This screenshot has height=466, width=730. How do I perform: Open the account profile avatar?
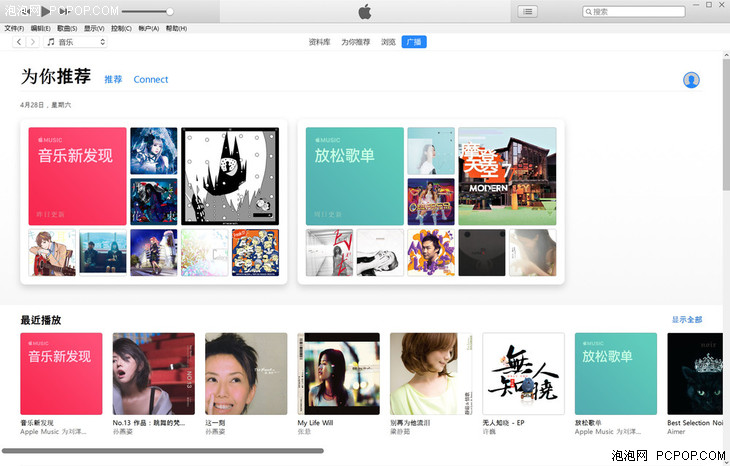point(691,80)
